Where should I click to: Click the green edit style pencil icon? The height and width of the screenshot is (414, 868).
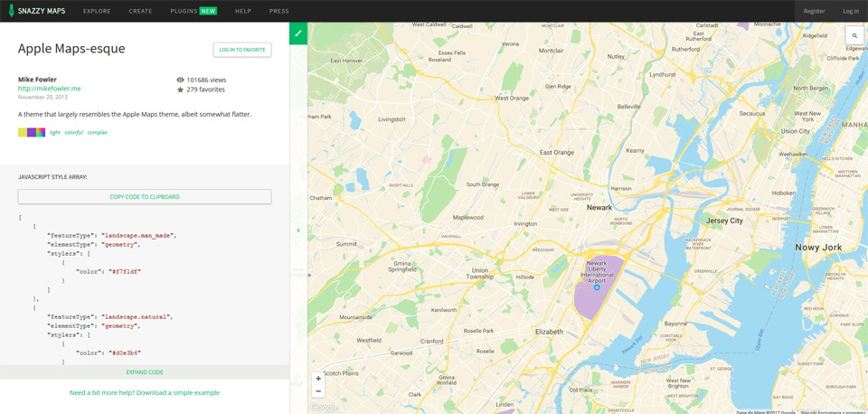point(298,33)
